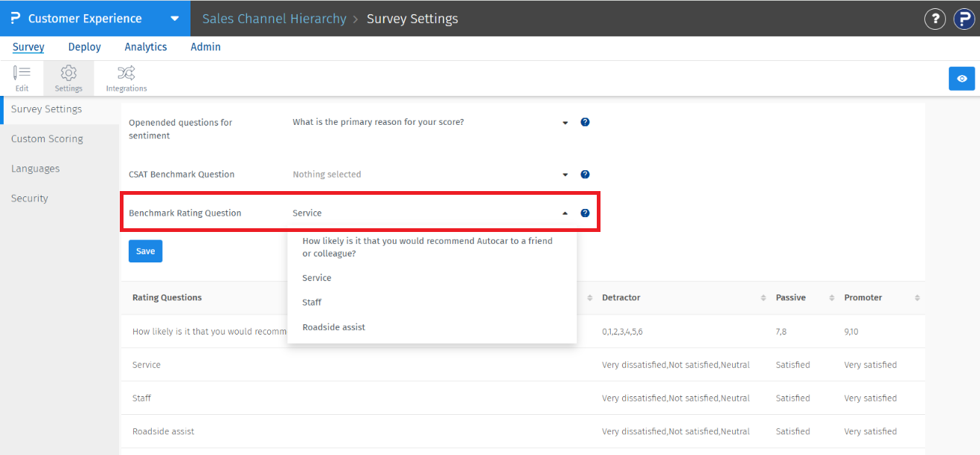Viewport: 980px width, 455px height.
Task: Click help icon beside CSAT Benchmark Question
Action: (x=585, y=174)
